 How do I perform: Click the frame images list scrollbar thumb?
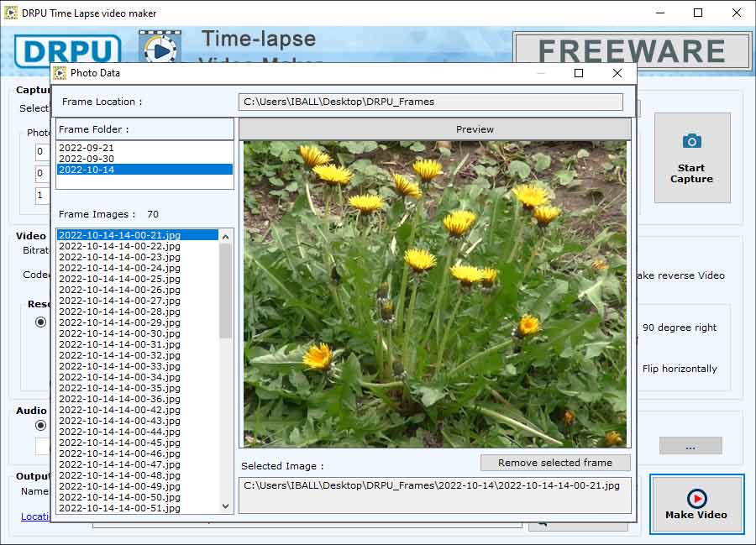225,291
